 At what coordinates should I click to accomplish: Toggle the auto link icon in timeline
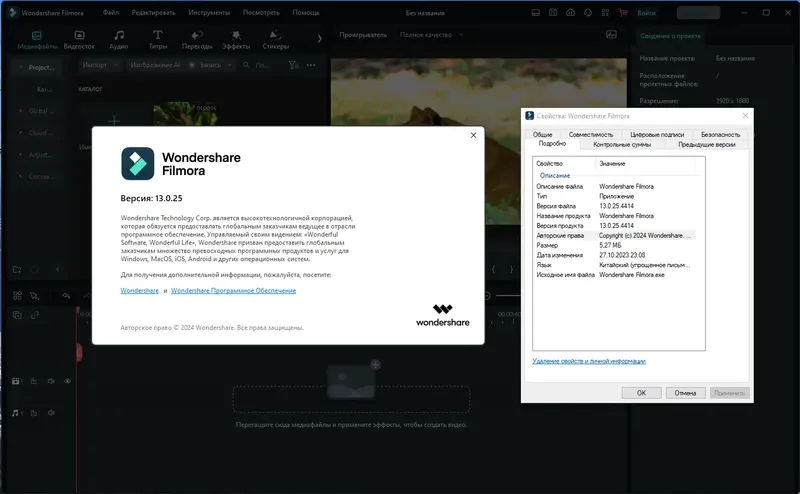[35, 315]
